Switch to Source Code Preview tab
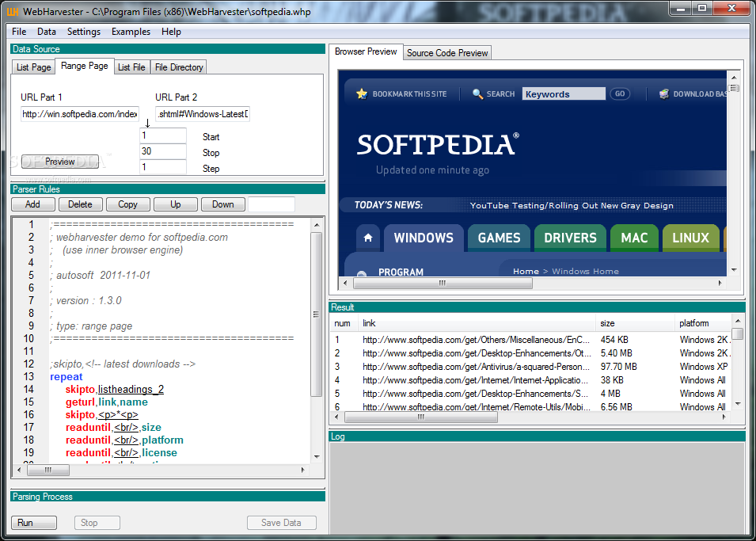This screenshot has width=756, height=541. coord(447,53)
